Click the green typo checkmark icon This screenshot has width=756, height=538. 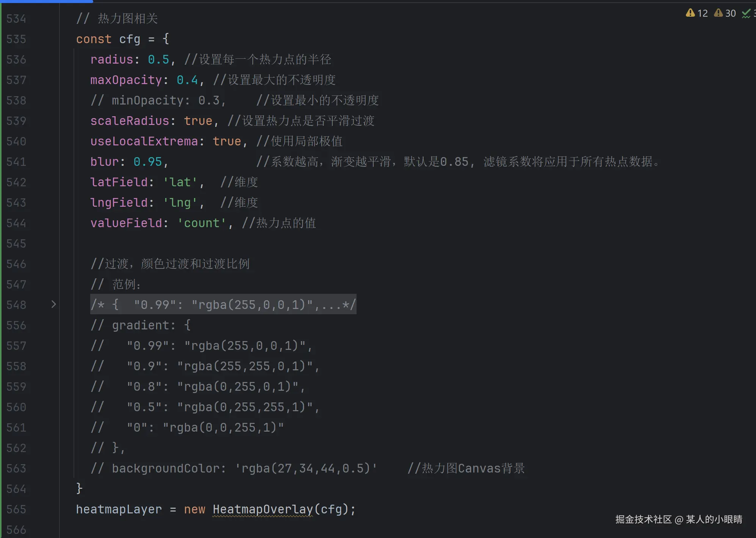[746, 14]
